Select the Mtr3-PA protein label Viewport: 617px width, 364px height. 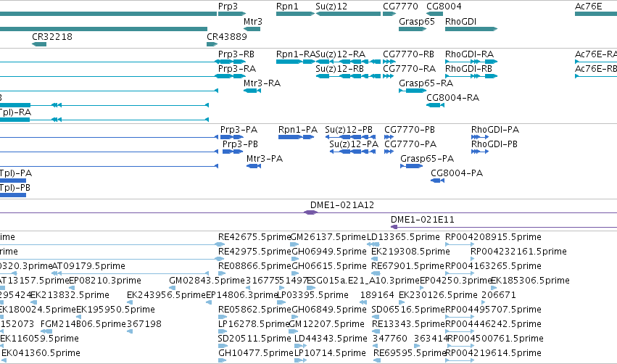(265, 159)
